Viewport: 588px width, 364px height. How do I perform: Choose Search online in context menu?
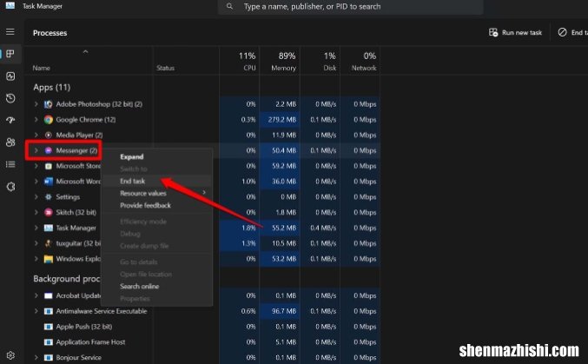(x=140, y=287)
